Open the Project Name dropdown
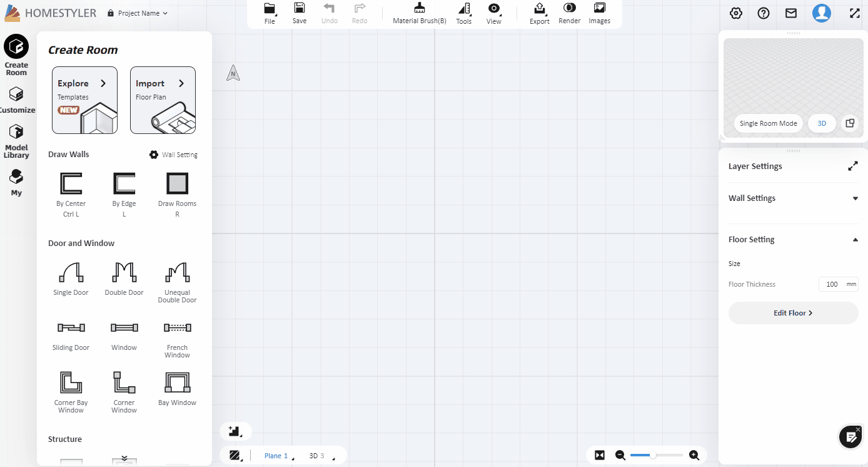This screenshot has width=868, height=467. coord(138,13)
